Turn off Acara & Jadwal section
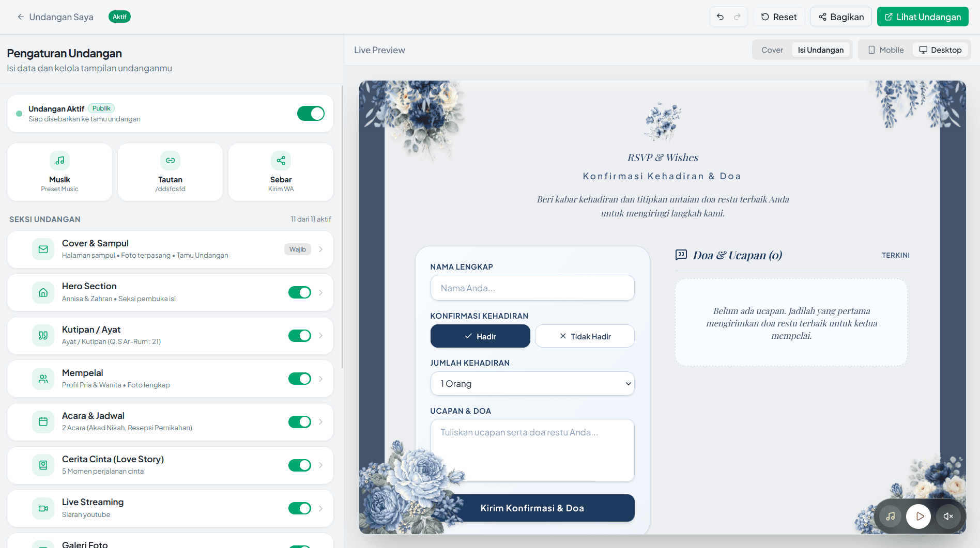The width and height of the screenshot is (980, 548). [x=300, y=422]
